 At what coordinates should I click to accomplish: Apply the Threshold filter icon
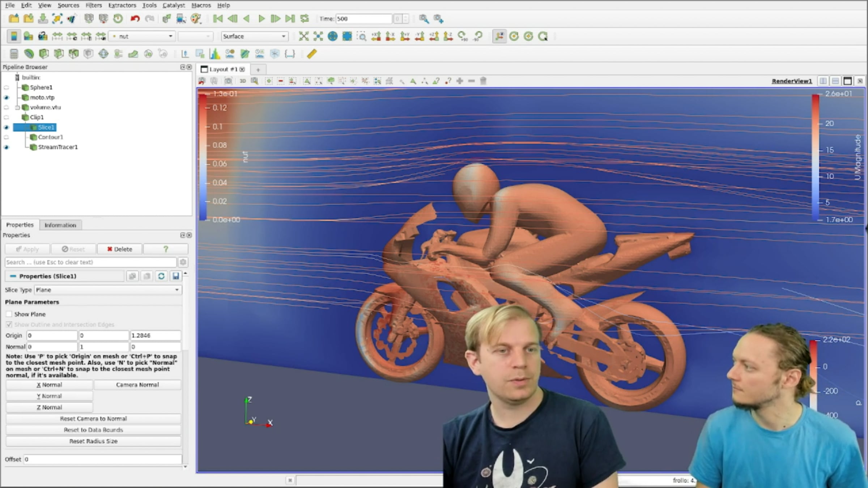coord(73,54)
